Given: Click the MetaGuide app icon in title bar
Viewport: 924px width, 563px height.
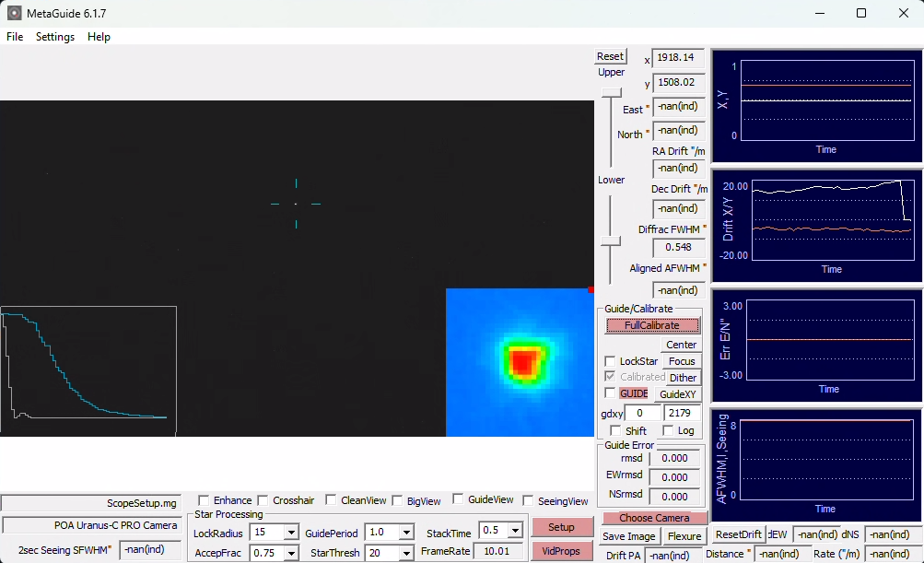Looking at the screenshot, I should pos(14,13).
